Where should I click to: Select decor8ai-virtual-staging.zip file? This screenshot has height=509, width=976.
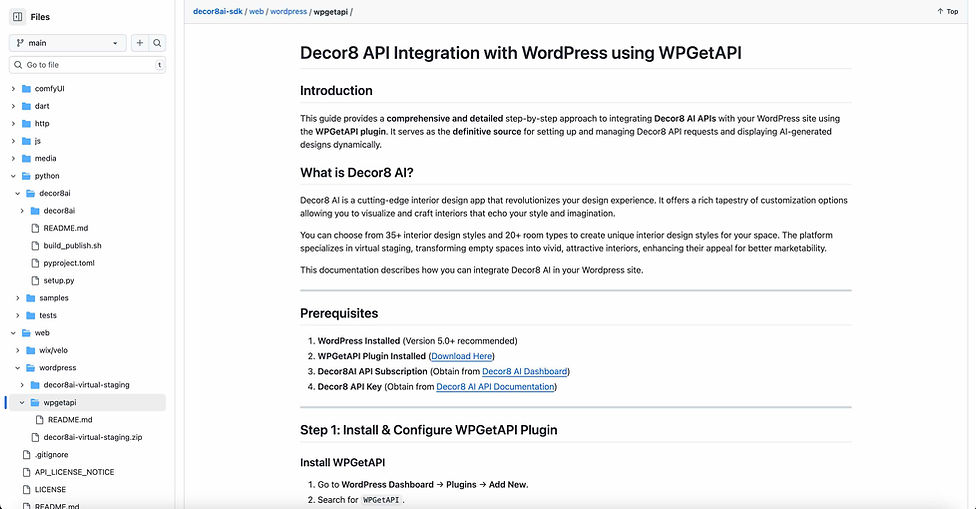(x=93, y=437)
